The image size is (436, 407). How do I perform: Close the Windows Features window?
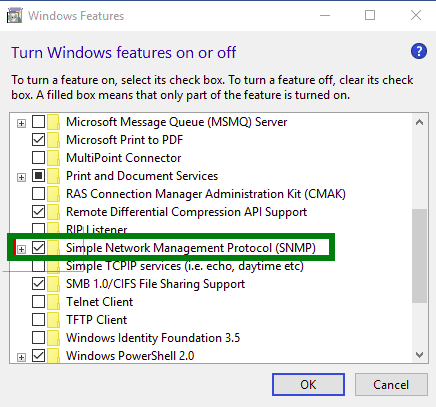click(x=416, y=15)
